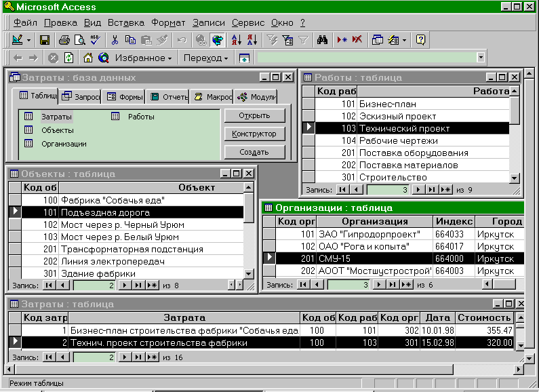Expand the Переход dropdown
Viewport: 539px width, 392px height.
[x=205, y=58]
